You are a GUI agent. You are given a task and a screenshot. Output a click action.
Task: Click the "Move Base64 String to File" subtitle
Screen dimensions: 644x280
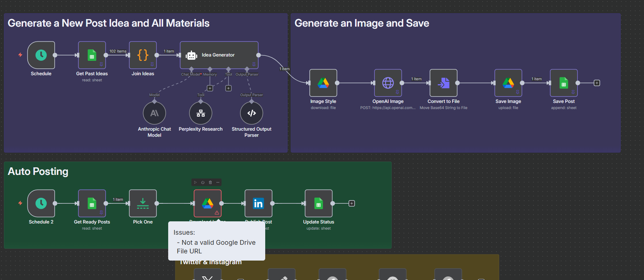coord(443,108)
